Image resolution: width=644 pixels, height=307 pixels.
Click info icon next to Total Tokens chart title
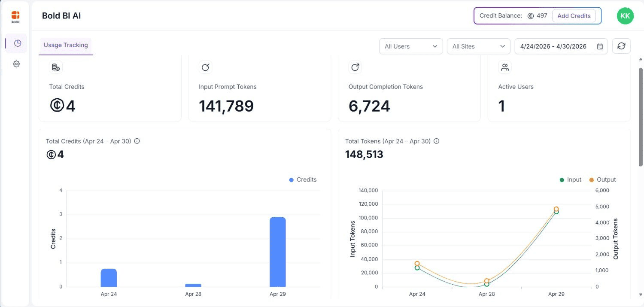click(437, 141)
